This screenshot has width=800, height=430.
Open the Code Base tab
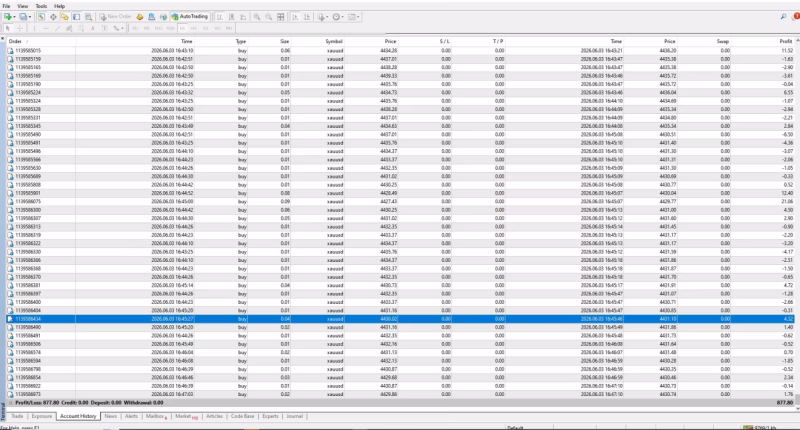click(242, 416)
